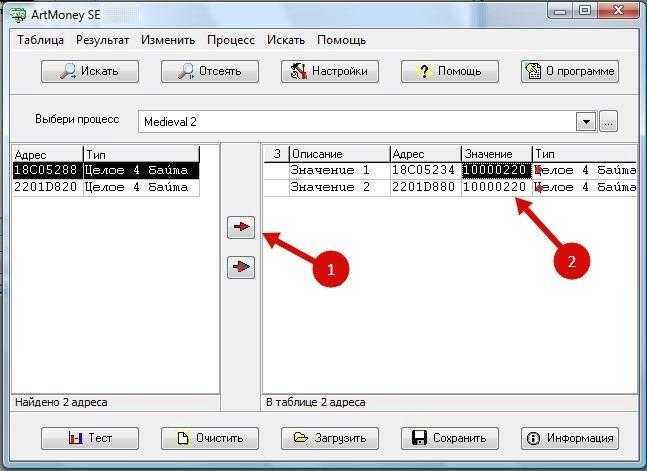Click the Очистить clear button

click(210, 438)
